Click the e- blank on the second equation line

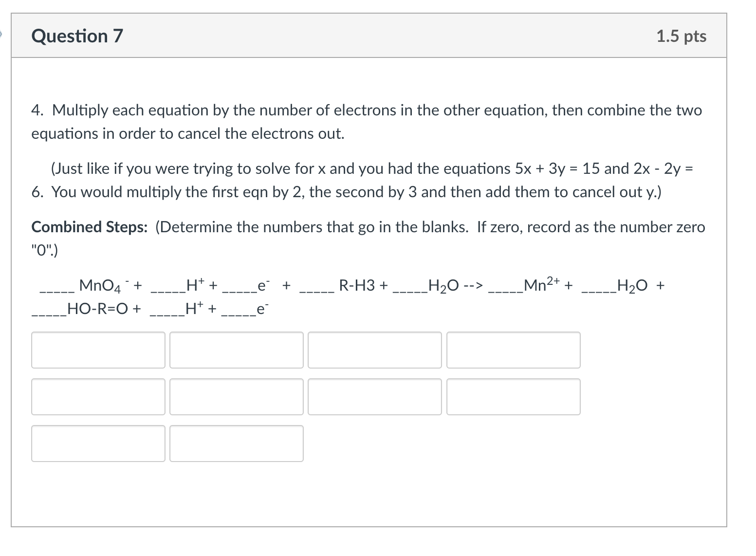click(x=261, y=309)
